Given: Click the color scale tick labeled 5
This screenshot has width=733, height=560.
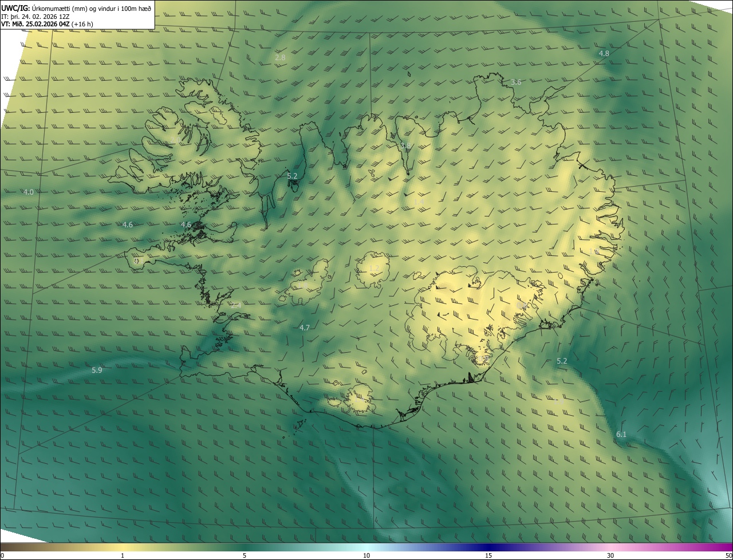Looking at the screenshot, I should click(245, 555).
